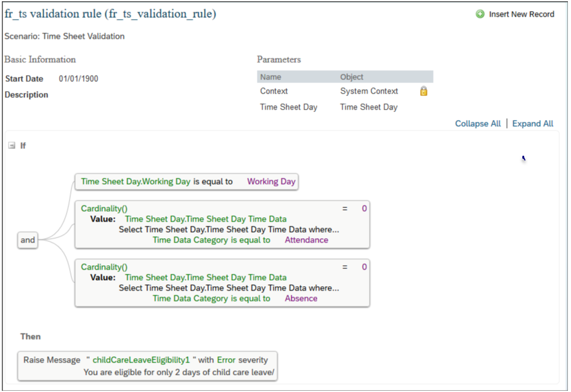Collapse the If section with the minus box
The height and width of the screenshot is (392, 571).
(12, 146)
